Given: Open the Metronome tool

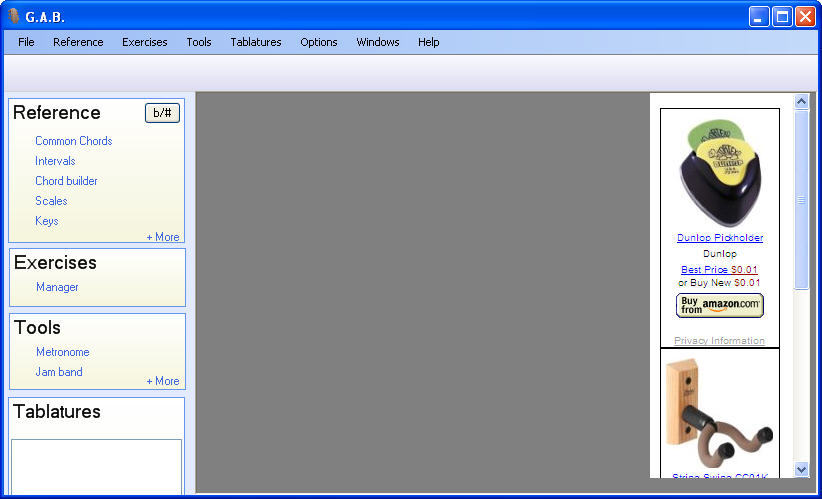Looking at the screenshot, I should pos(63,352).
